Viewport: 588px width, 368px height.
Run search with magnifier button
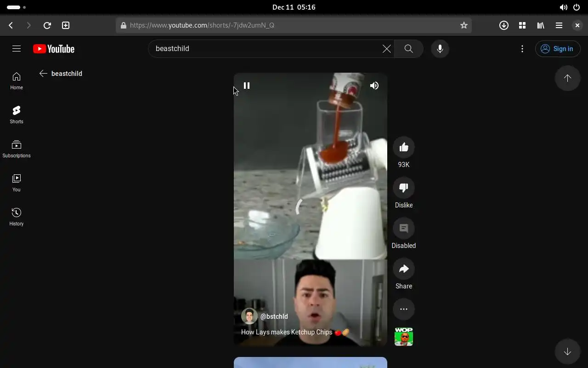[x=408, y=48]
